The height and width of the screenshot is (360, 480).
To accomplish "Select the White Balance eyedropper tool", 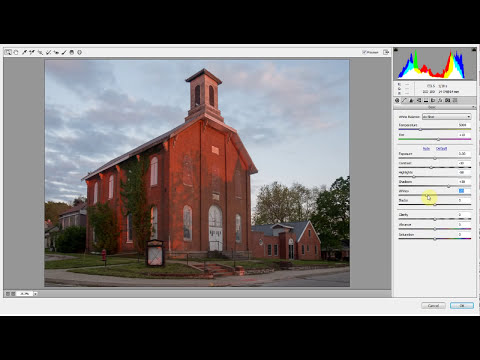I will 24,52.
